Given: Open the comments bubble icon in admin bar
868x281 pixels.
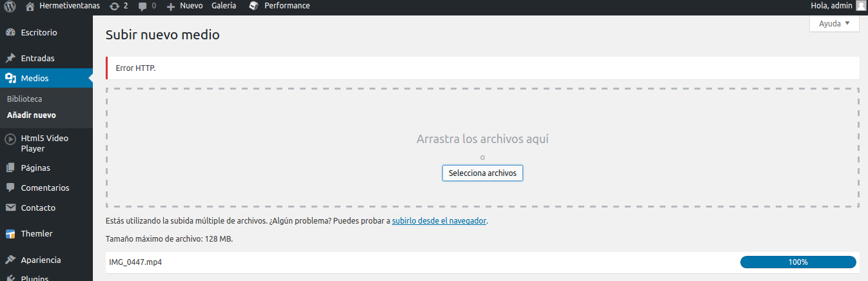Looking at the screenshot, I should point(143,6).
